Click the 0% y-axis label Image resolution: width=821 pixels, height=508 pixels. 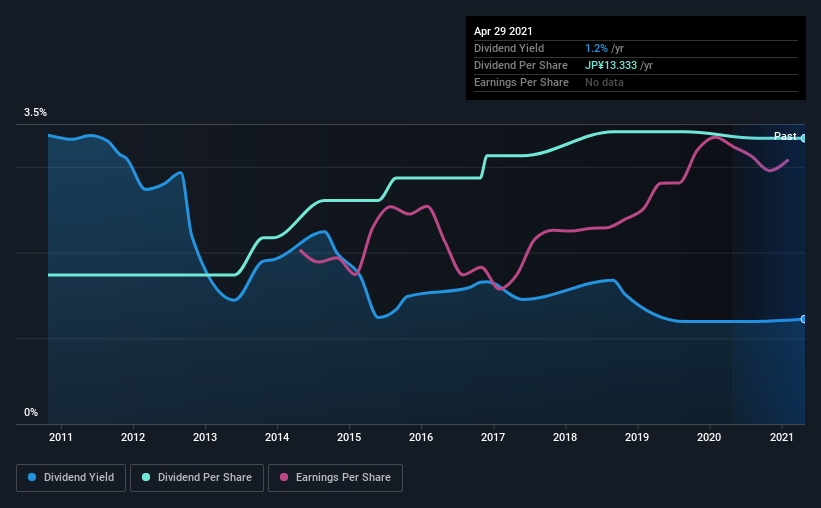(x=31, y=412)
